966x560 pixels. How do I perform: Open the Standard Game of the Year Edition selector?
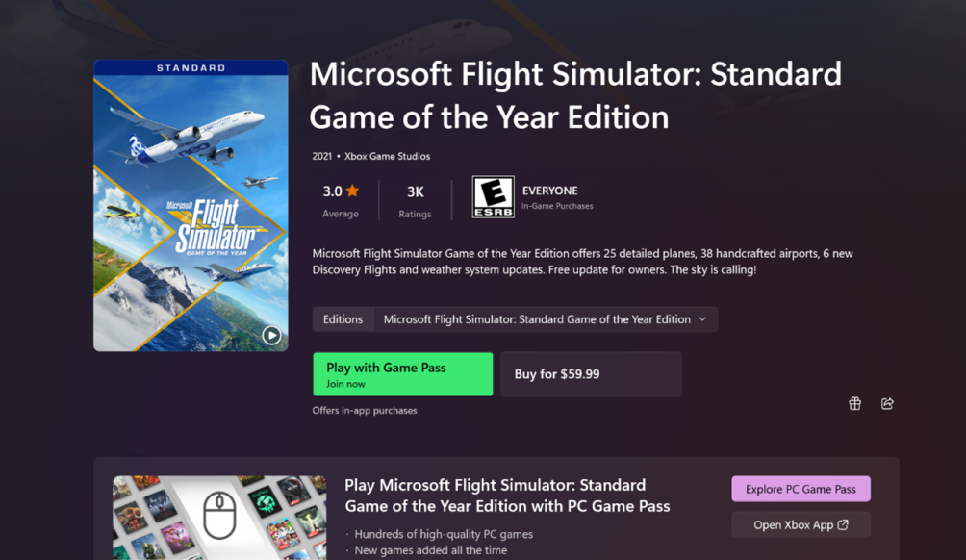point(537,319)
